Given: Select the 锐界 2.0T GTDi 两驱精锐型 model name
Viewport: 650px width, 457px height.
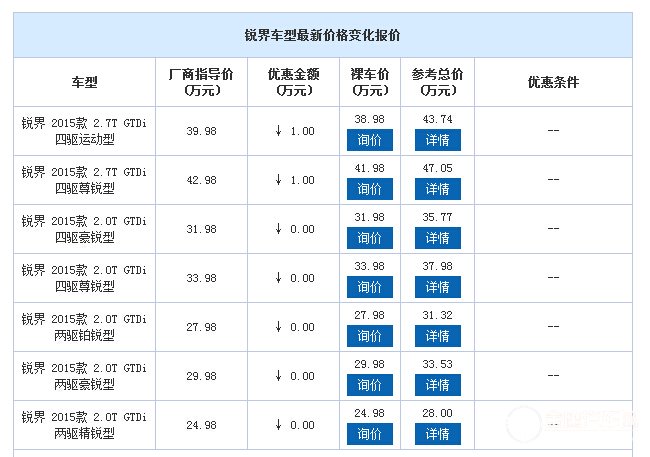Looking at the screenshot, I should click(x=85, y=425).
